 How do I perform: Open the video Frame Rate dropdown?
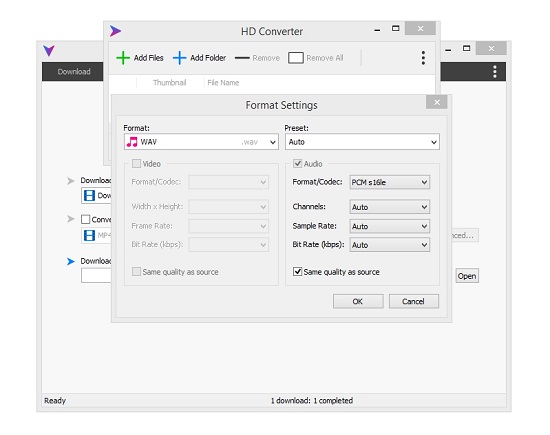point(229,226)
